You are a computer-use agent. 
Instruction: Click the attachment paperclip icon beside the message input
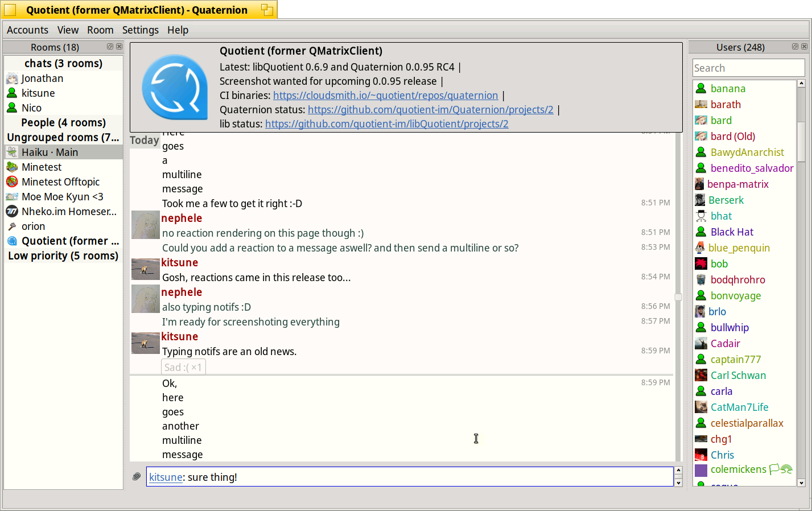click(137, 476)
